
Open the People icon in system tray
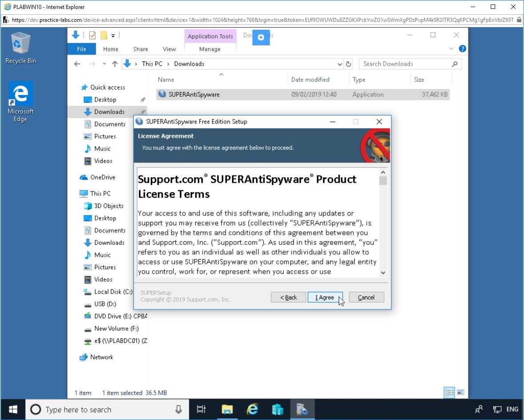(x=479, y=409)
